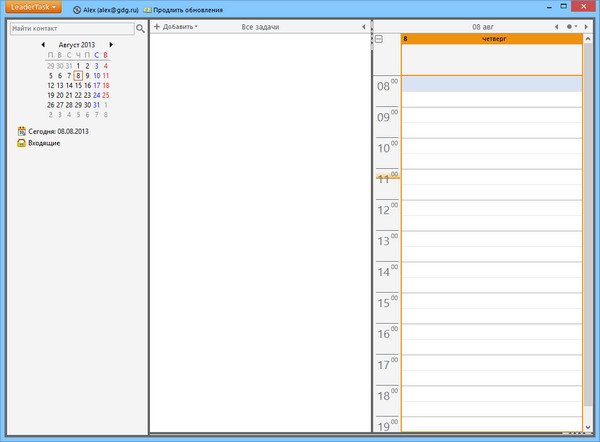The width and height of the screenshot is (600, 442).
Task: Click the Alex account sync icon
Action: [x=78, y=9]
